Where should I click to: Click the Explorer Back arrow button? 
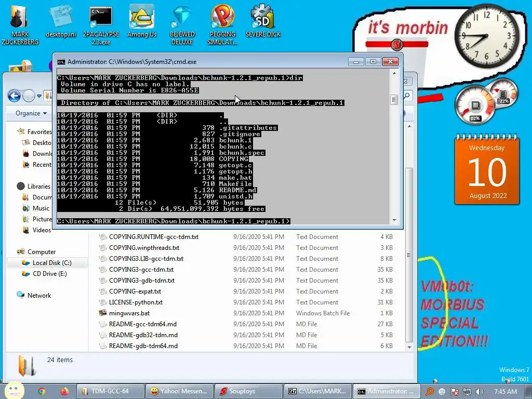(x=14, y=96)
